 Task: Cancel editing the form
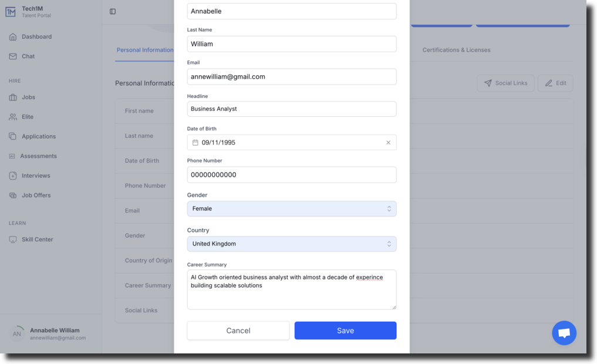pos(238,331)
